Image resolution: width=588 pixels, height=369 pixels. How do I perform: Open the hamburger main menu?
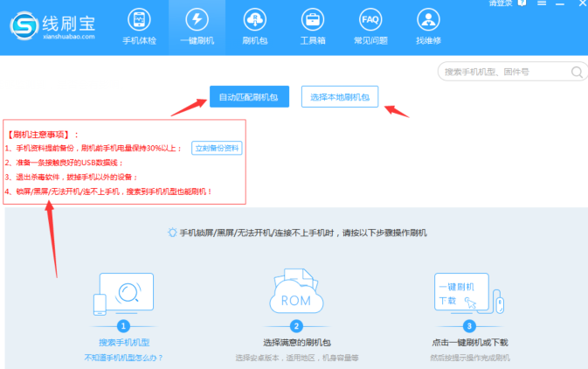[543, 4]
